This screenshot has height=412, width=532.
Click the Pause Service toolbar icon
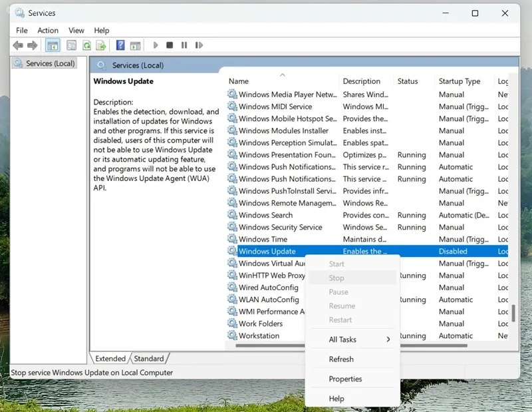184,45
